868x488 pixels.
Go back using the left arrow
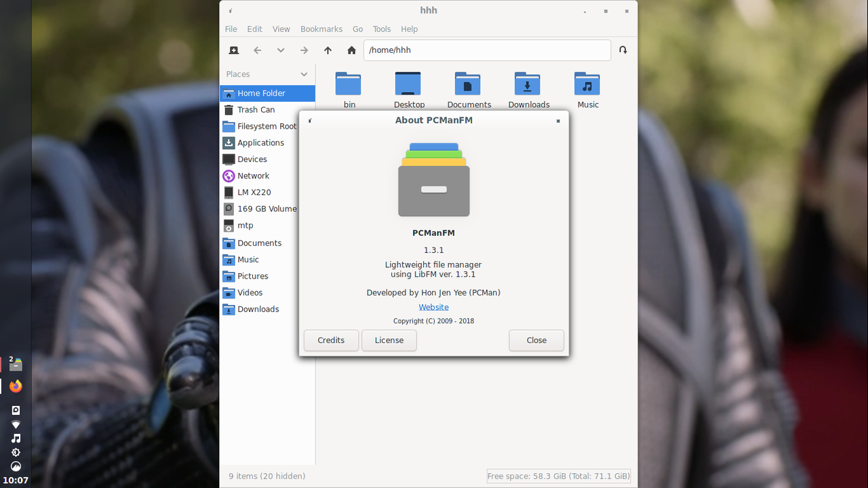(x=258, y=50)
